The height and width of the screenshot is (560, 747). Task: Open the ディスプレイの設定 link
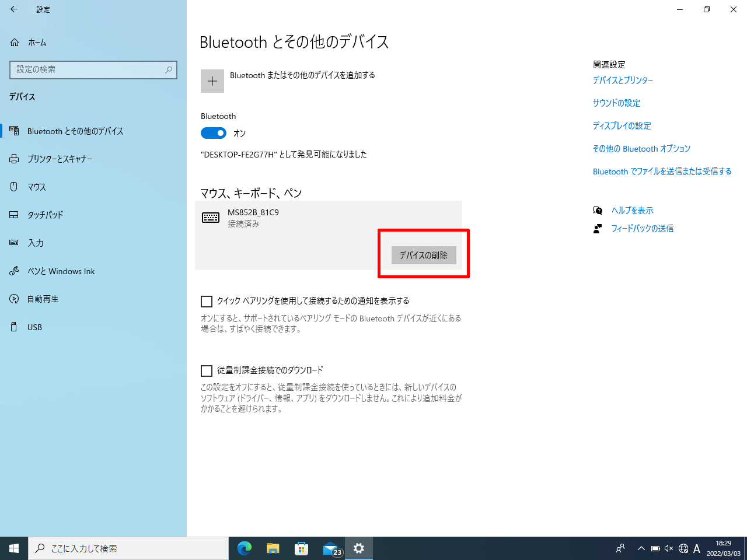pos(622,126)
